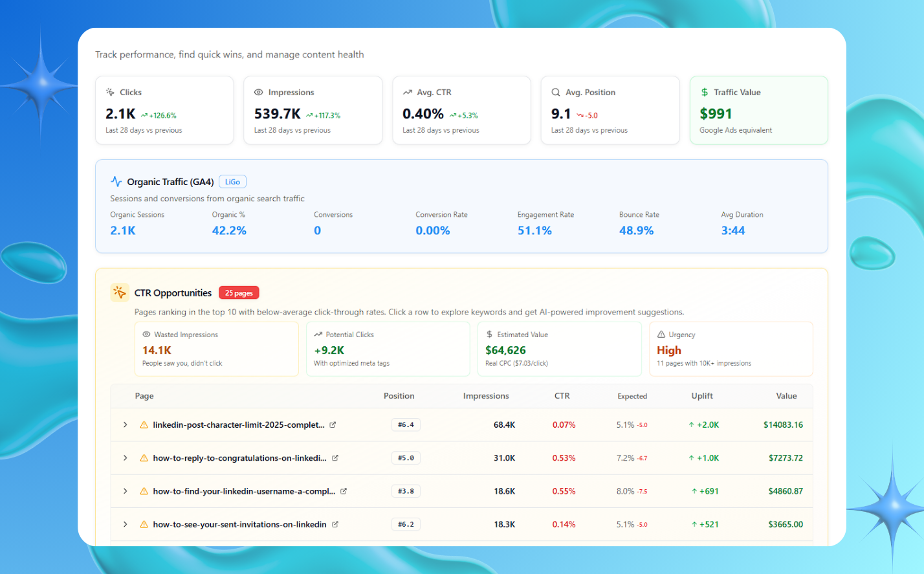This screenshot has height=574, width=924.
Task: Click the 42.2% Organic % value
Action: (x=229, y=231)
